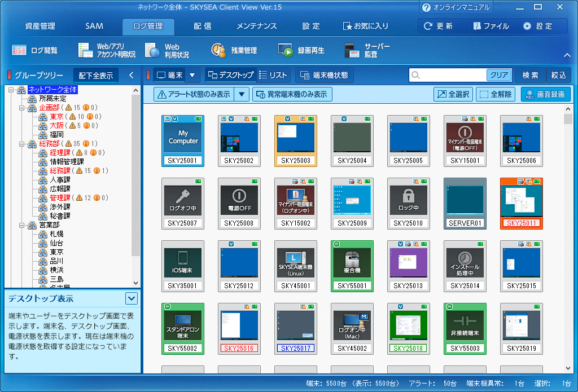Screen dimensions: 578x392
Task: Open the 設定 tab in main menu
Action: [311, 26]
